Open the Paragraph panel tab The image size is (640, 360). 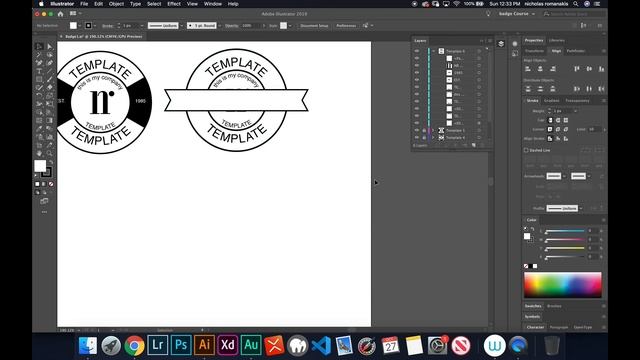click(559, 327)
